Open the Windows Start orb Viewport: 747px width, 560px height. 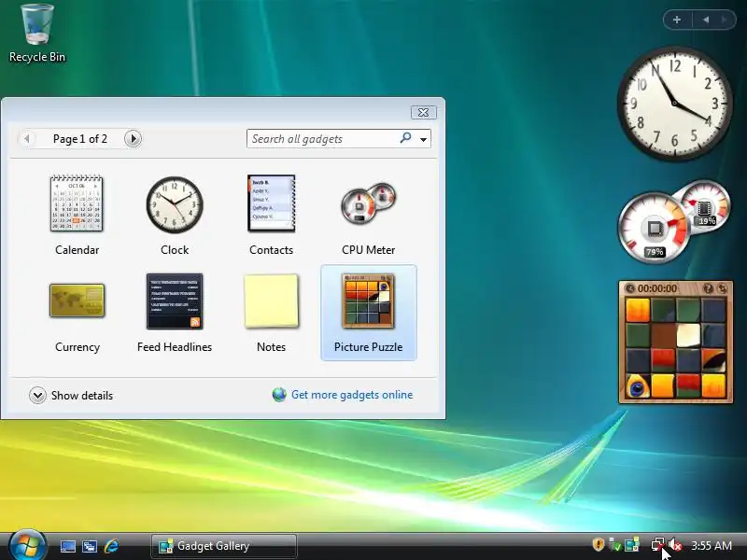pyautogui.click(x=27, y=545)
